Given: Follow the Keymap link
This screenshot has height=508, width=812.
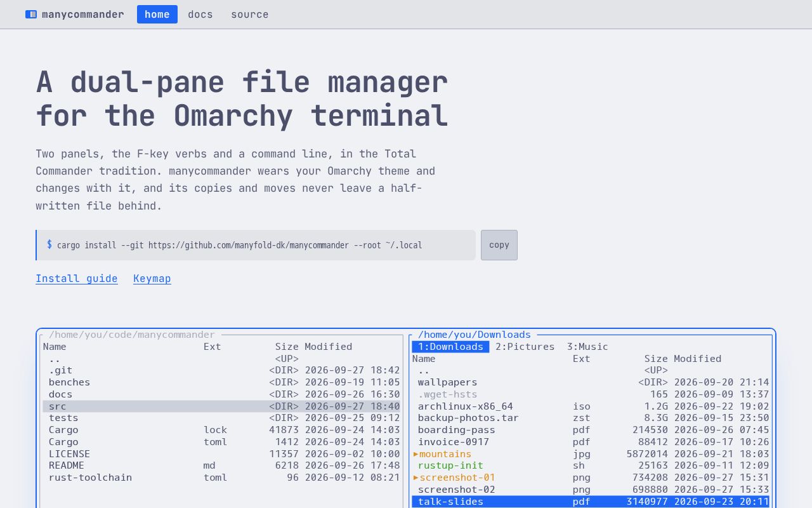Looking at the screenshot, I should coord(152,279).
